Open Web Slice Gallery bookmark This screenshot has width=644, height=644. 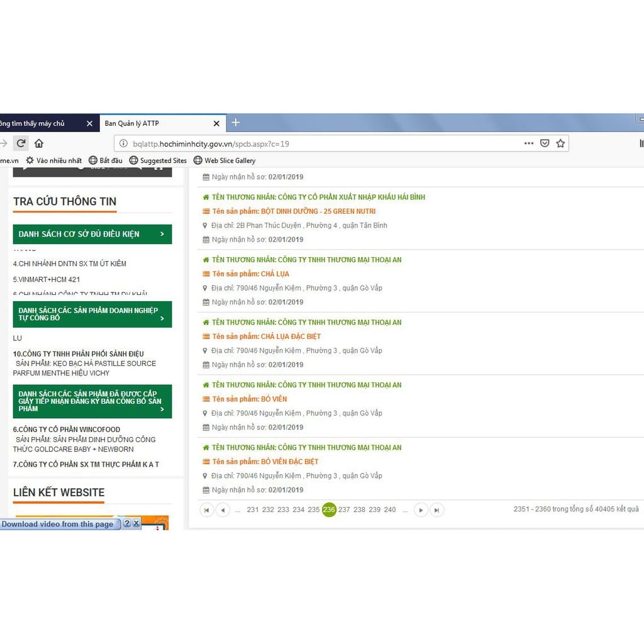coord(225,160)
